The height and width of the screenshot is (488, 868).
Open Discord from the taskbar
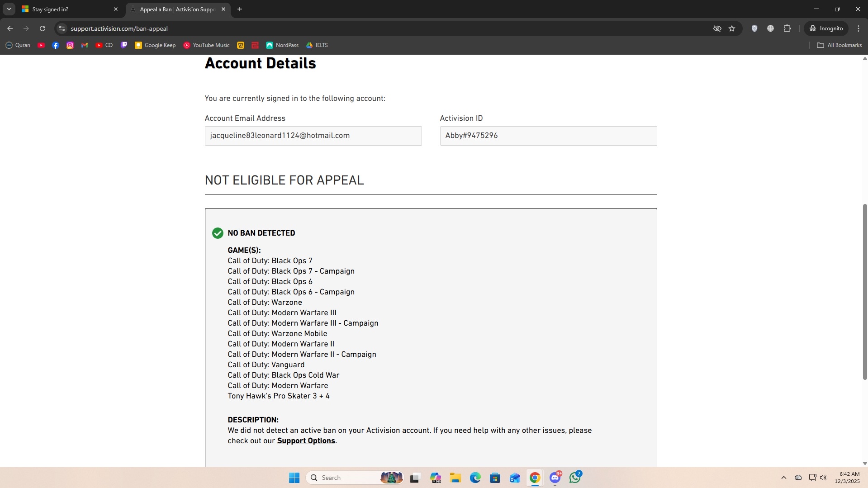coord(555,478)
